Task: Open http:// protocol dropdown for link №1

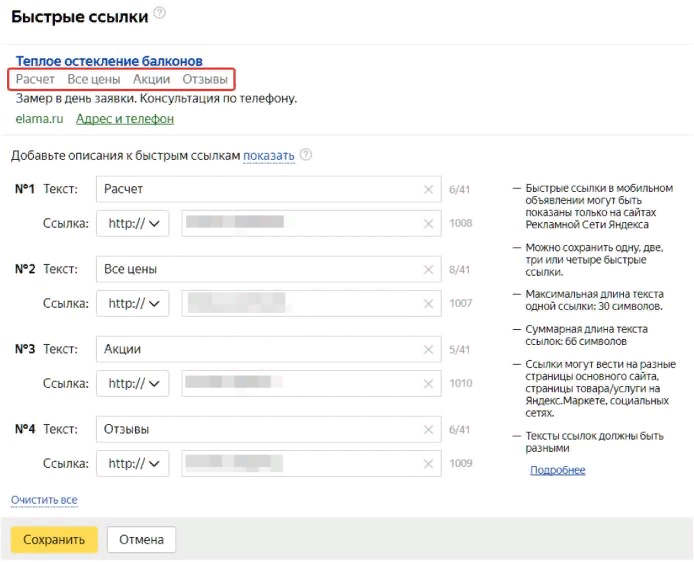Action: [133, 223]
